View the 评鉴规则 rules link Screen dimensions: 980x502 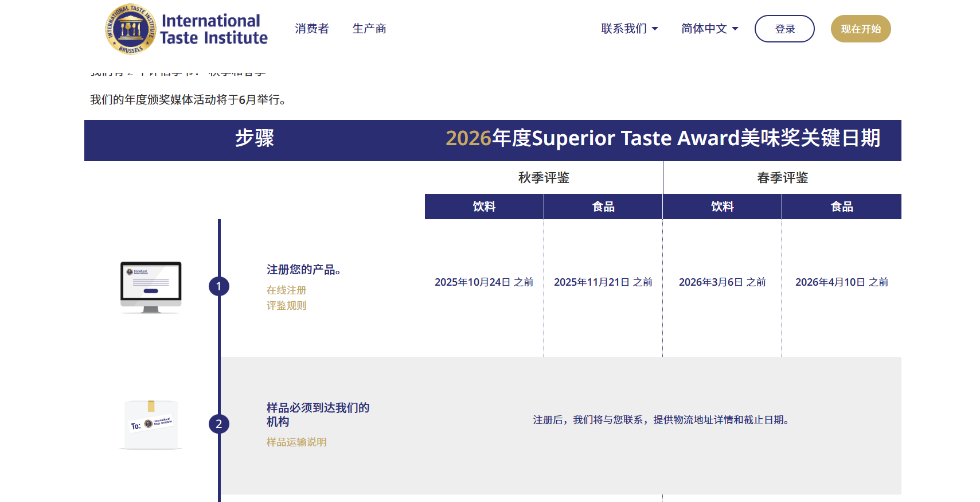click(286, 306)
